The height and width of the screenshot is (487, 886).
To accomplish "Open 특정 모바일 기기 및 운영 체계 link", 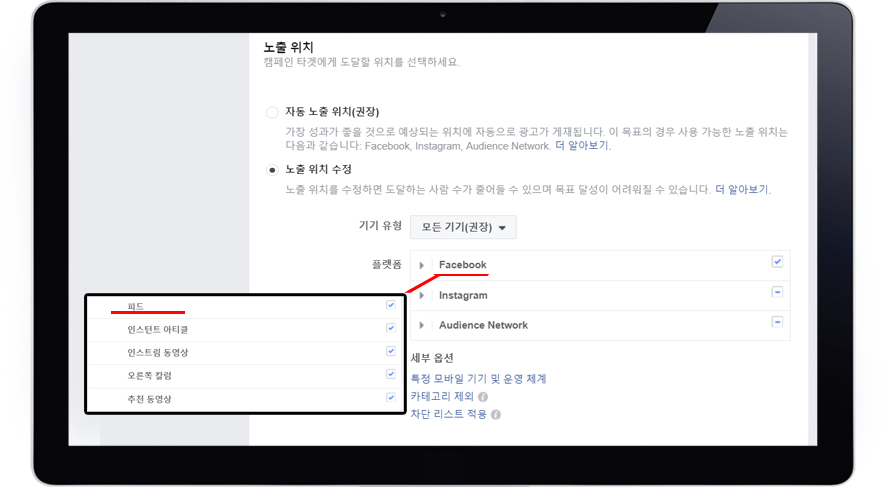I will coord(478,379).
